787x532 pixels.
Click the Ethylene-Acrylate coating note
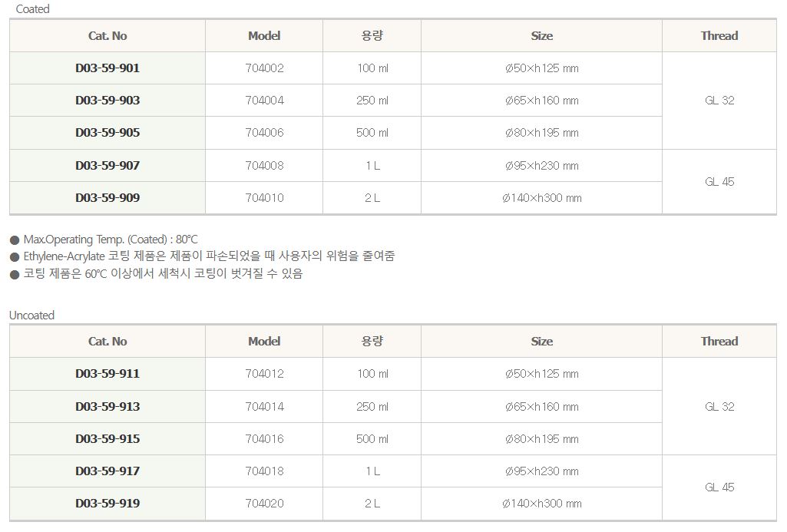[x=209, y=256]
